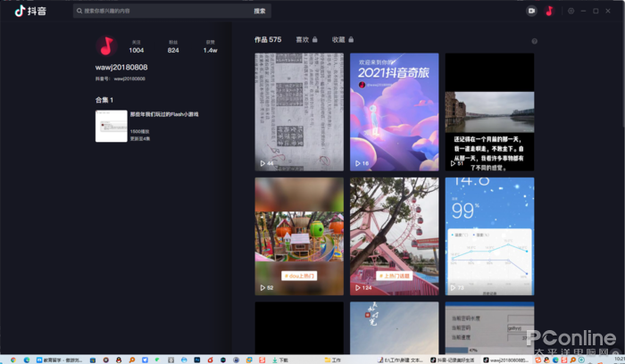Open the collection title 那些年我们玩过的Flash小游戏
This screenshot has width=625, height=364.
[164, 114]
